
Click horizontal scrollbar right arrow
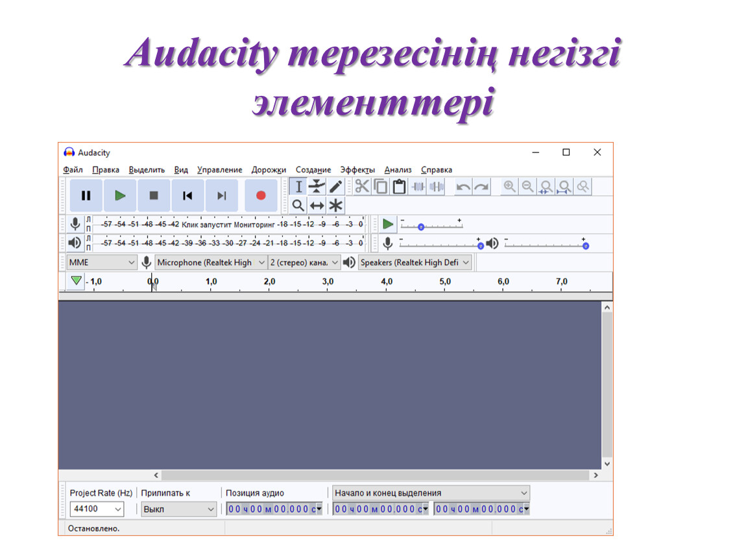596,475
